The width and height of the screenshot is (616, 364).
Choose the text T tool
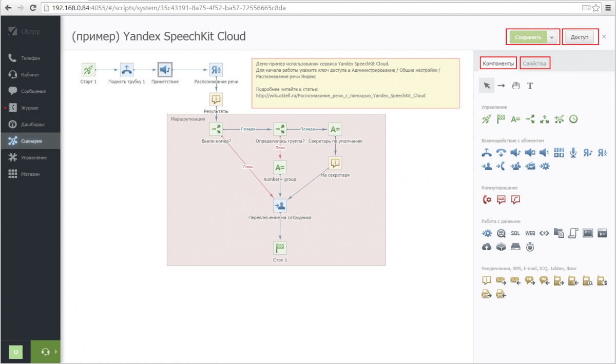tap(530, 86)
